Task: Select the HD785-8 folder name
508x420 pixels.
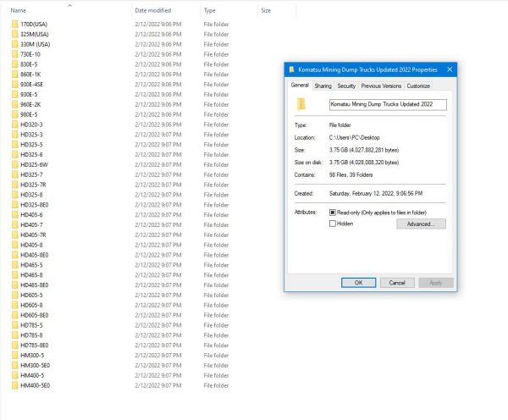Action: 31,335
